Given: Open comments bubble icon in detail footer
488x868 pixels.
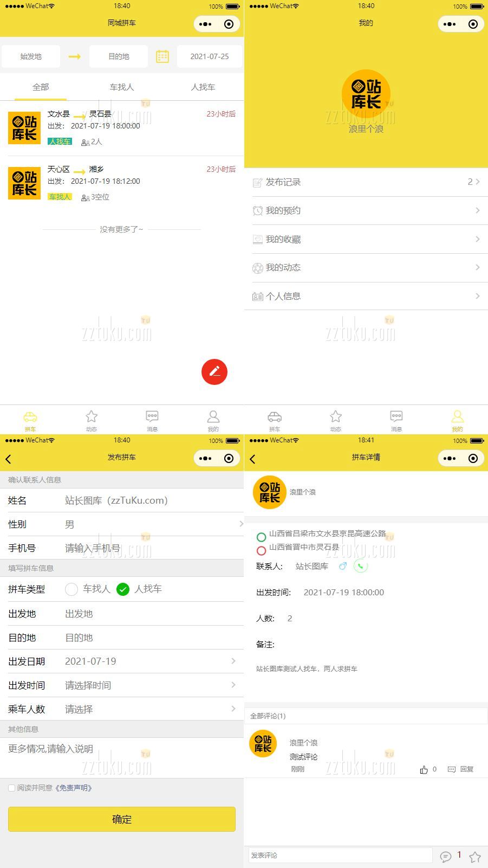Looking at the screenshot, I should point(446,856).
